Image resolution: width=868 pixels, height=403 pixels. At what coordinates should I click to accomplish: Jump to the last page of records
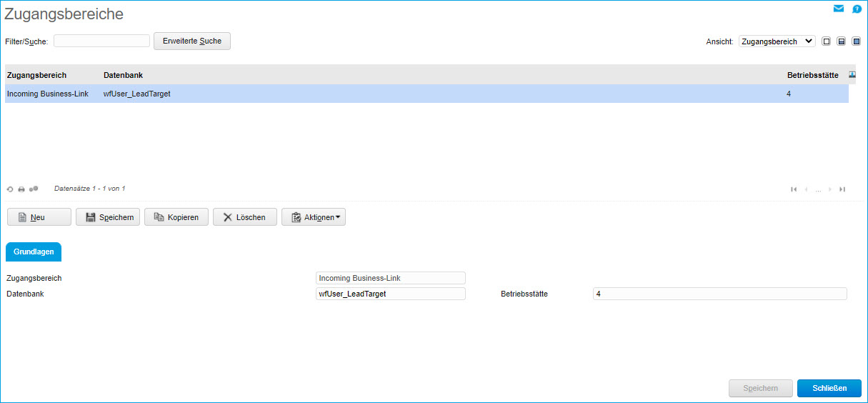[x=842, y=189]
